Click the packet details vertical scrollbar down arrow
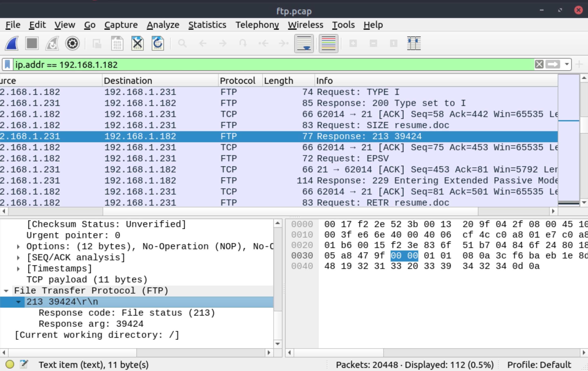The height and width of the screenshot is (371, 588). (x=278, y=344)
